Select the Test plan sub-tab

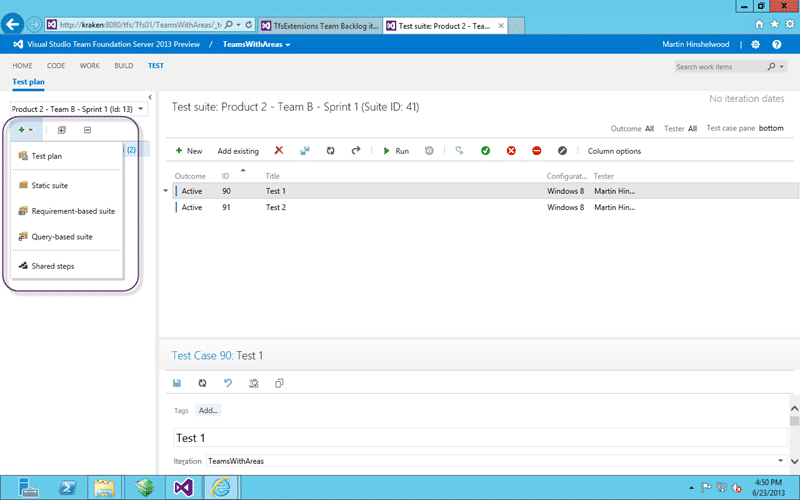point(29,82)
